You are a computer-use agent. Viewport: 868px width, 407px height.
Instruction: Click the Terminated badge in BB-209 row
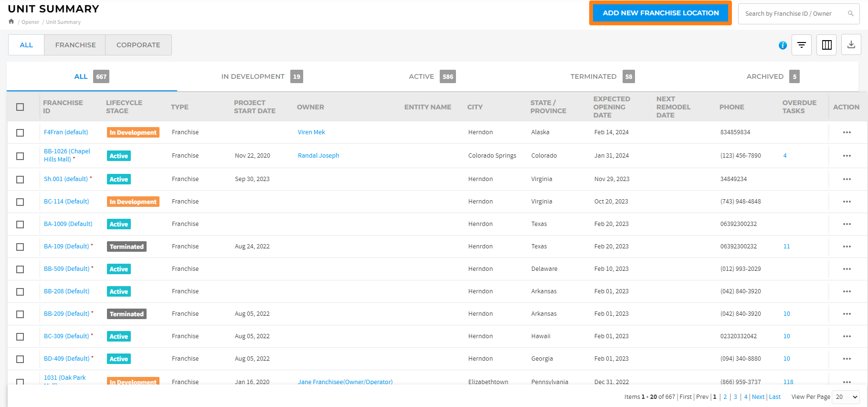click(x=127, y=314)
